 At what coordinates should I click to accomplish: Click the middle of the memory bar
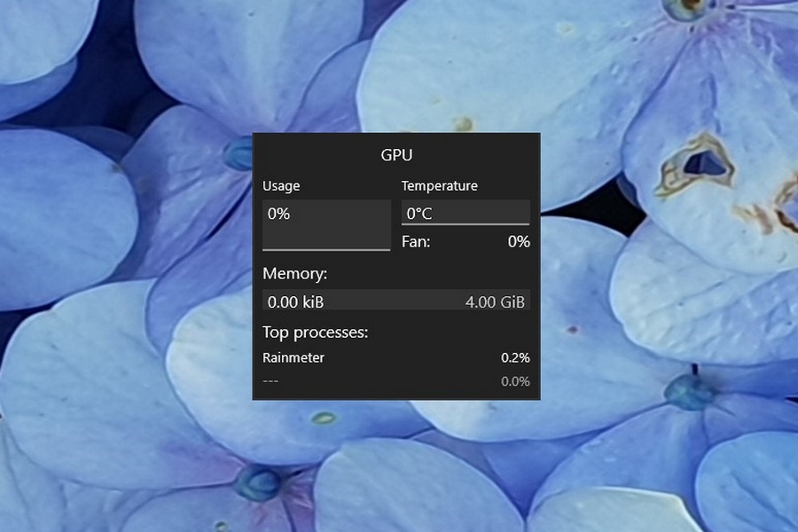(396, 301)
